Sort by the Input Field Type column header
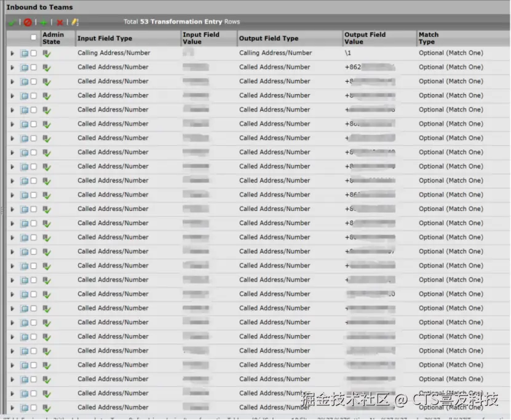Screen dimensions: 511x420 [105, 39]
